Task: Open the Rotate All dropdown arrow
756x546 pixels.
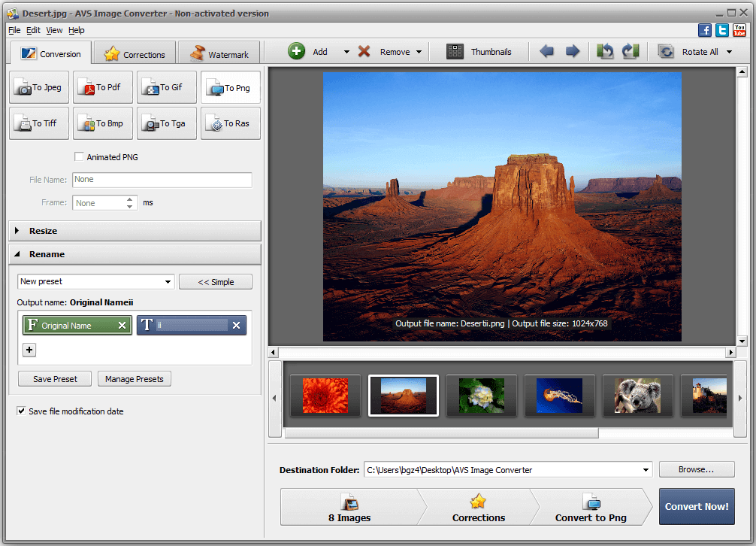Action: tap(730, 52)
